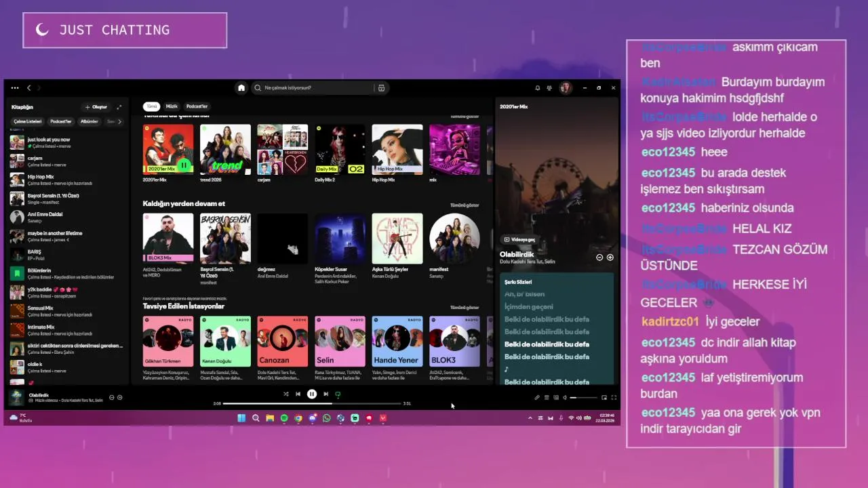Click the song progress bar
The width and height of the screenshot is (868, 488).
click(312, 403)
